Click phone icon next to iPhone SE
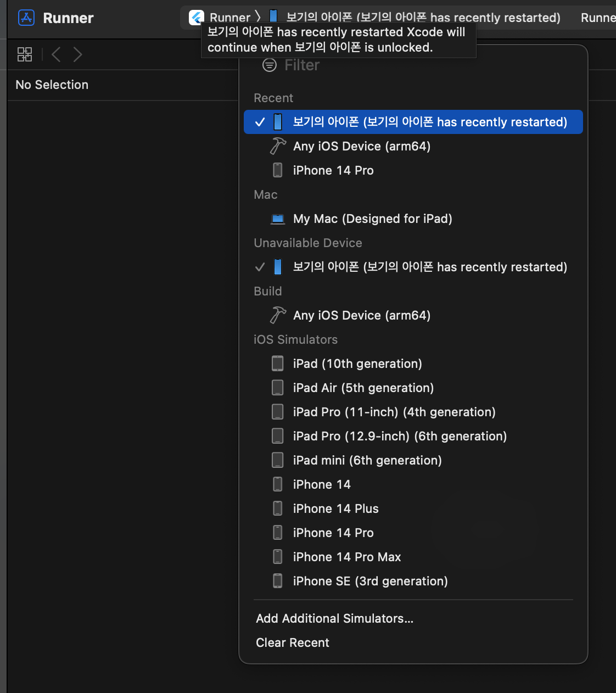616x693 pixels. [x=278, y=581]
